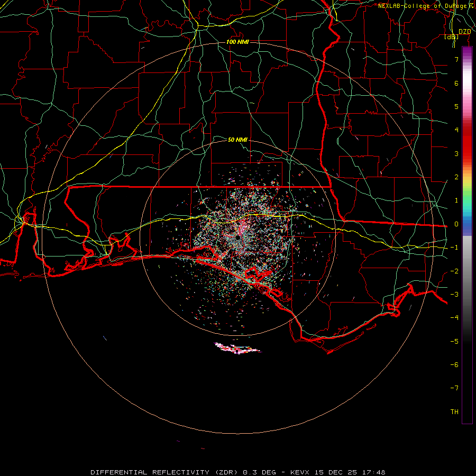Pick the gray -2 dB band of the color bar
476x476 pixels.
pyautogui.click(x=467, y=271)
